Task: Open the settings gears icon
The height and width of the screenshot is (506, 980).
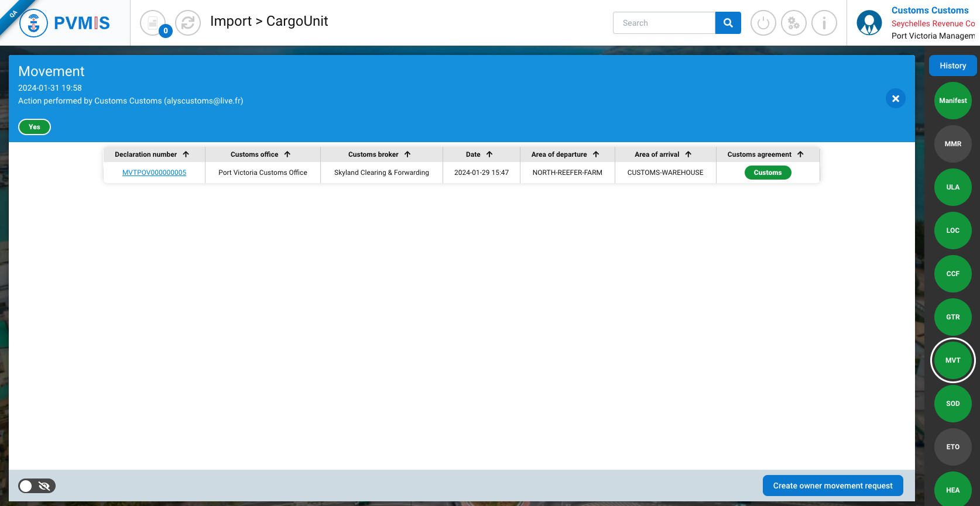Action: point(793,23)
